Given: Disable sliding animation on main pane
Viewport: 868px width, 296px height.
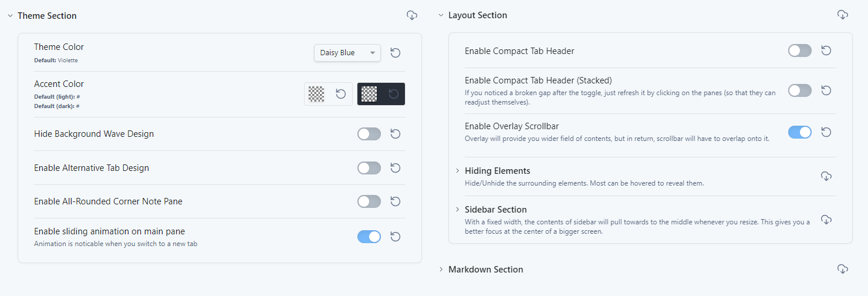Looking at the screenshot, I should point(369,237).
